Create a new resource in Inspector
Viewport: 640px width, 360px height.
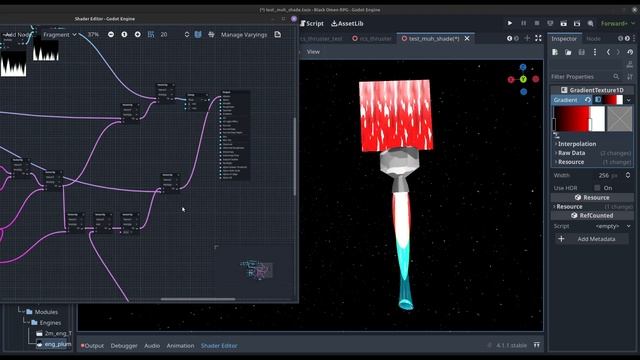coord(555,52)
